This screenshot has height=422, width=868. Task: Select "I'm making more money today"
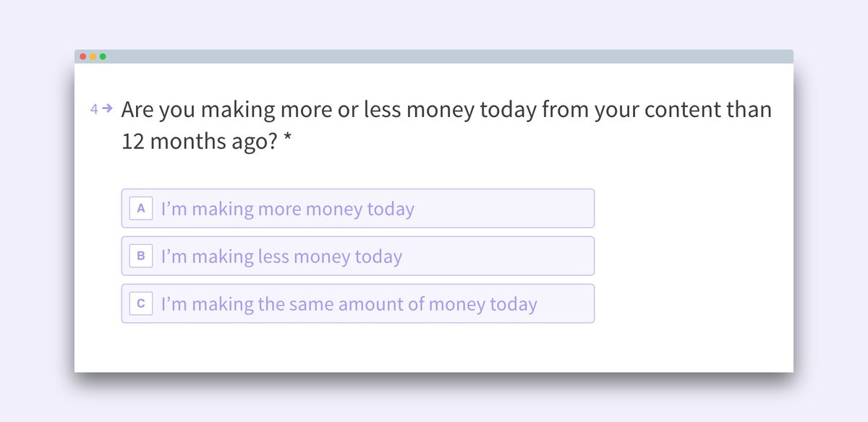[x=357, y=208]
